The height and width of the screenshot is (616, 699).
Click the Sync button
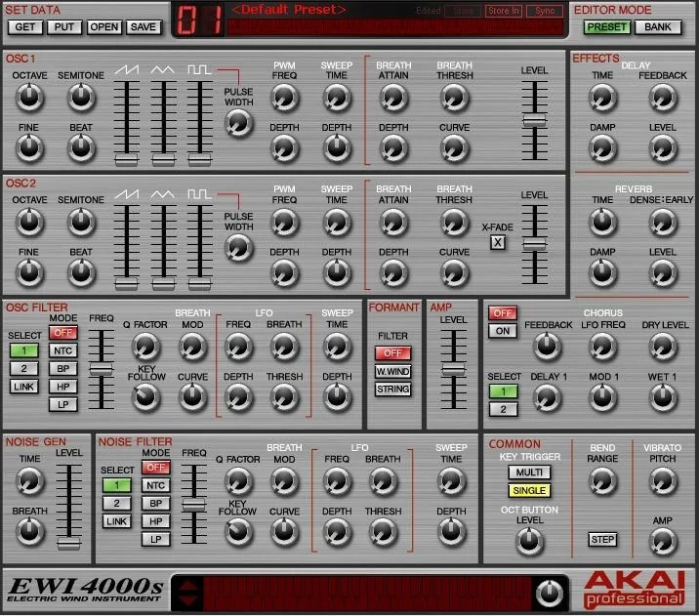pyautogui.click(x=545, y=11)
